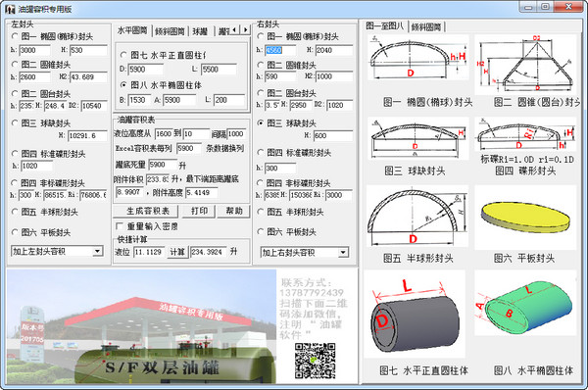This screenshot has width=588, height=390.
Task: Choose 图七 水平正直圆柱 option
Action: (x=123, y=55)
